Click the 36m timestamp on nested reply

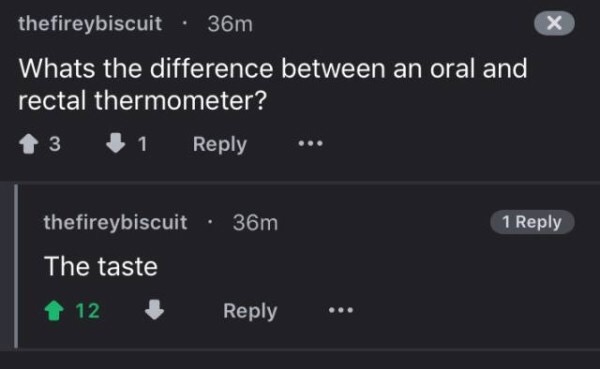point(255,223)
